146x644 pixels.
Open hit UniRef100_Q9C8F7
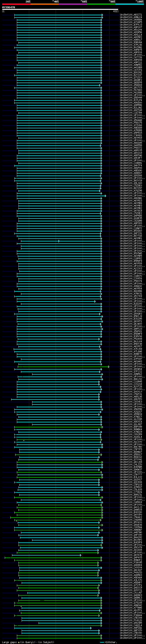pos(131,158)
